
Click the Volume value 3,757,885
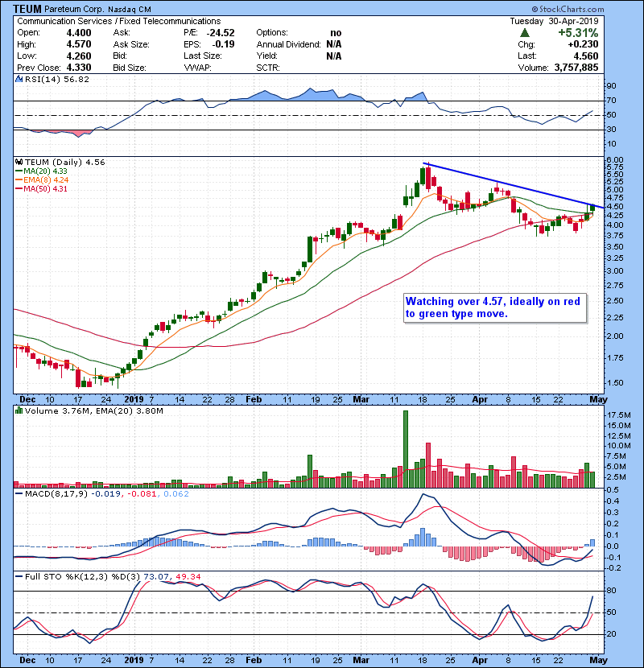(x=576, y=68)
